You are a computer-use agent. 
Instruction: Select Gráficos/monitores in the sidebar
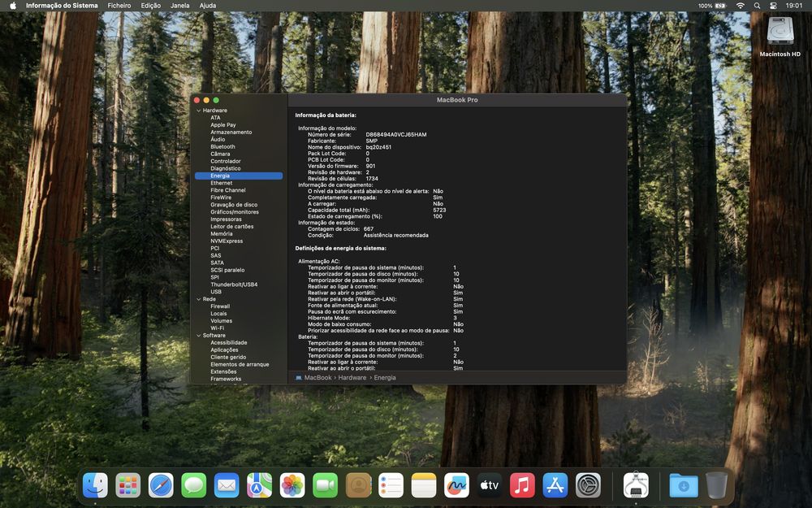pos(235,212)
